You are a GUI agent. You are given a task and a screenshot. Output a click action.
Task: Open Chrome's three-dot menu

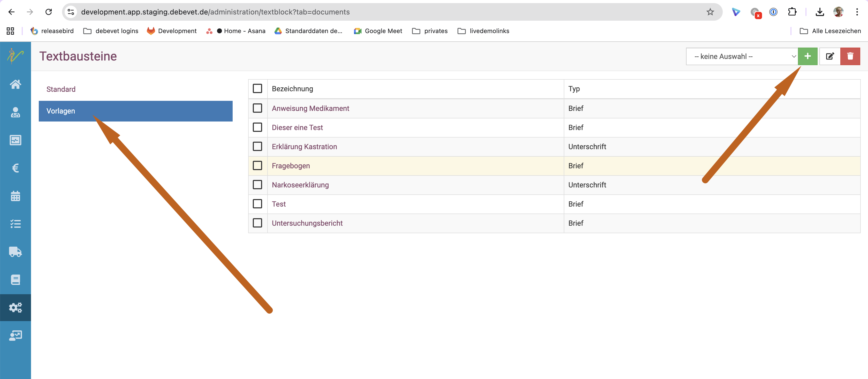point(857,12)
